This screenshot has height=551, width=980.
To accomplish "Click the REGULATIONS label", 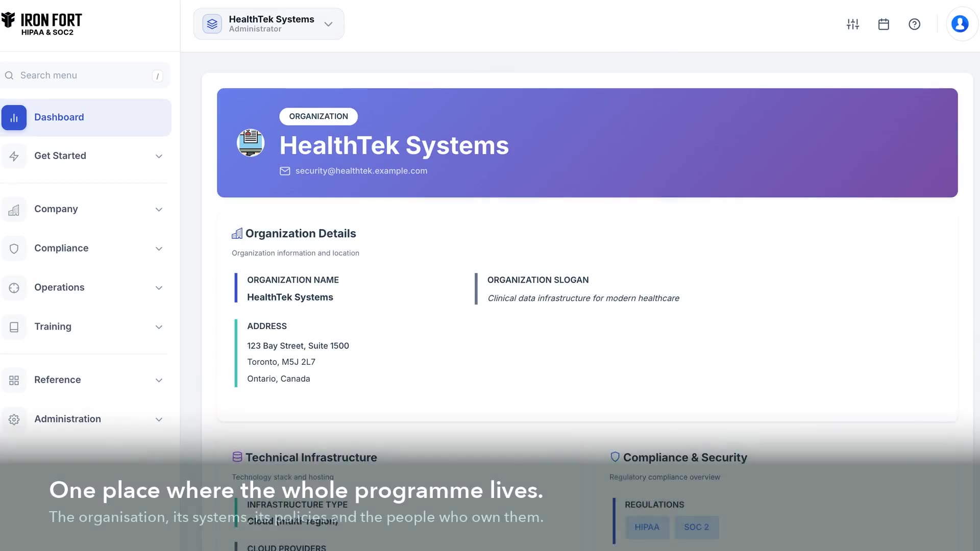I will [x=654, y=505].
